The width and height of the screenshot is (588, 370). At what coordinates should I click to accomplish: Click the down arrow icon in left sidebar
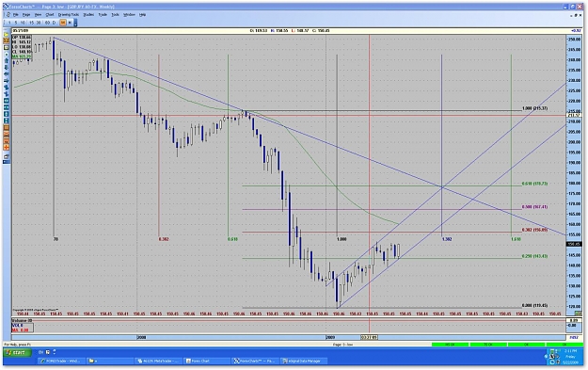[x=7, y=68]
